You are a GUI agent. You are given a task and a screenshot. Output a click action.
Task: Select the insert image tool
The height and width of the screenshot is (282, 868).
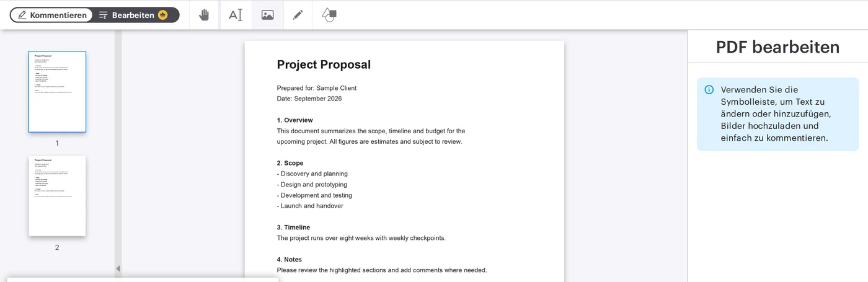point(267,15)
